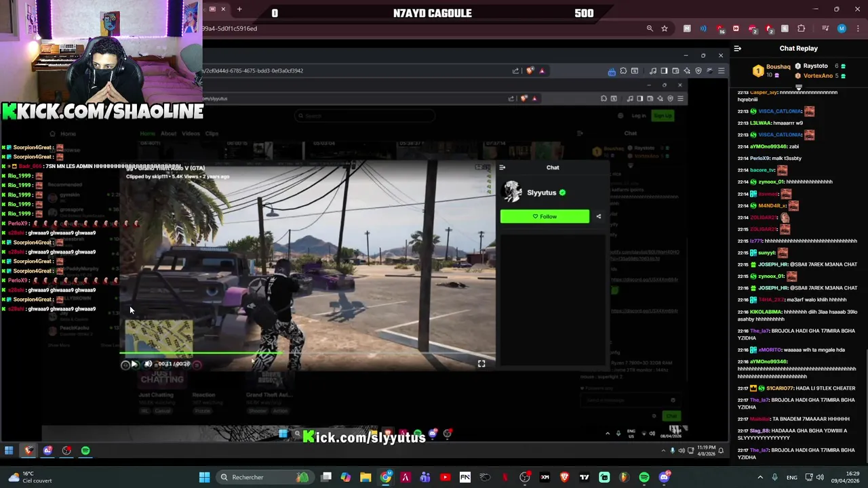
Task: Click username KIKOLABIMA in chat replay
Action: tap(766, 312)
